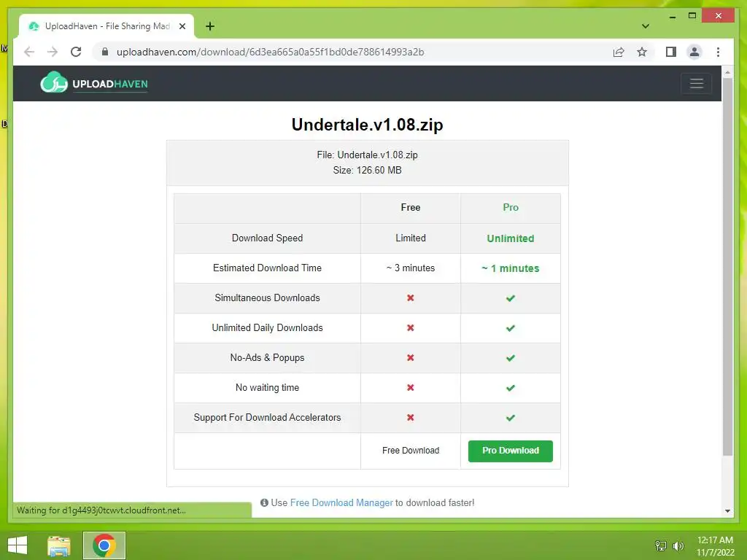Image resolution: width=747 pixels, height=560 pixels.
Task: Click the info icon beside 'Use'
Action: [264, 503]
